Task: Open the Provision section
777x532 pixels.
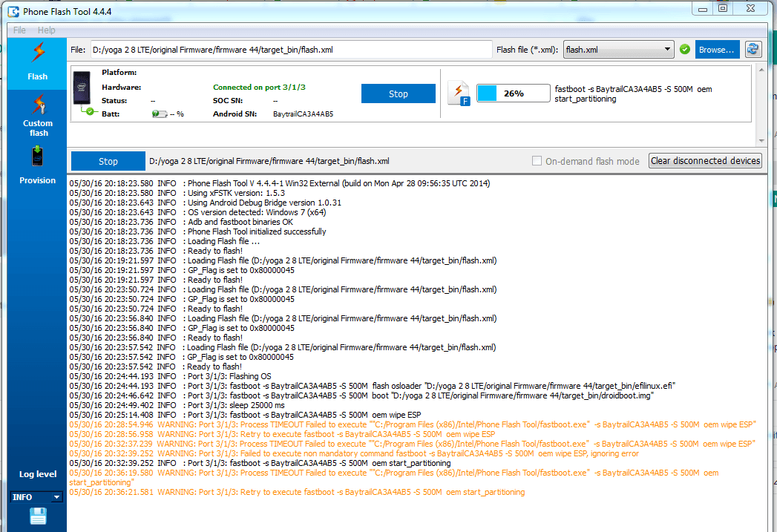Action: pos(37,166)
